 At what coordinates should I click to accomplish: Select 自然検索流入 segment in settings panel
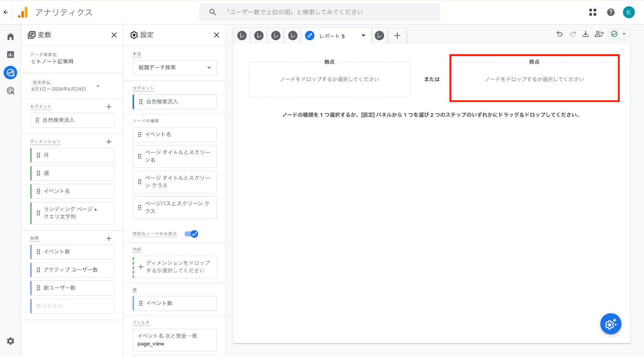pyautogui.click(x=175, y=102)
